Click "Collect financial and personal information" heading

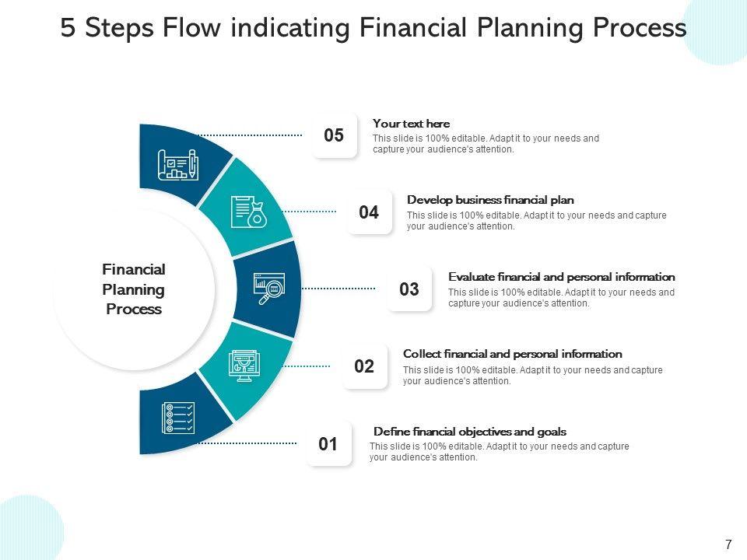[x=512, y=354]
